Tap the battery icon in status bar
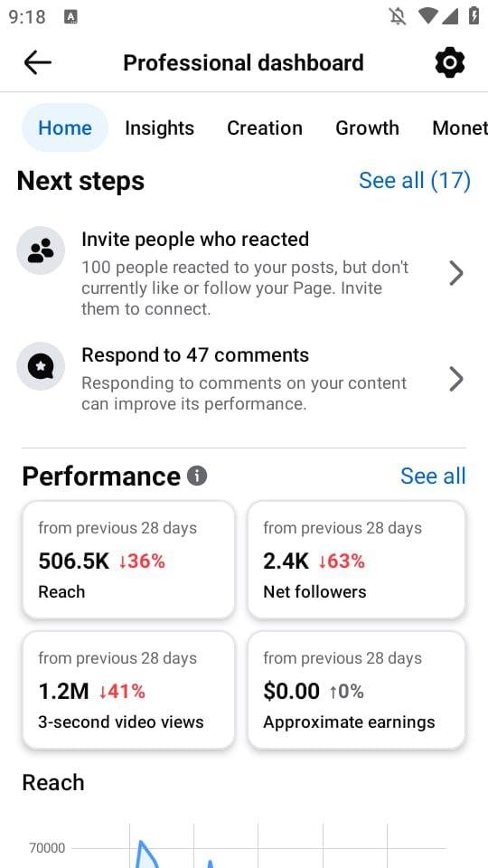 (x=474, y=15)
